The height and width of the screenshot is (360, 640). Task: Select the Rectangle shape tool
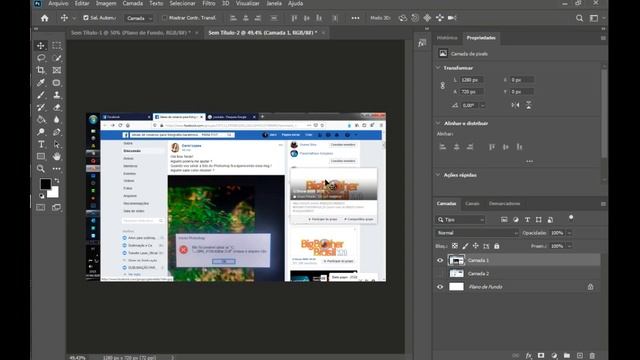tap(41, 156)
